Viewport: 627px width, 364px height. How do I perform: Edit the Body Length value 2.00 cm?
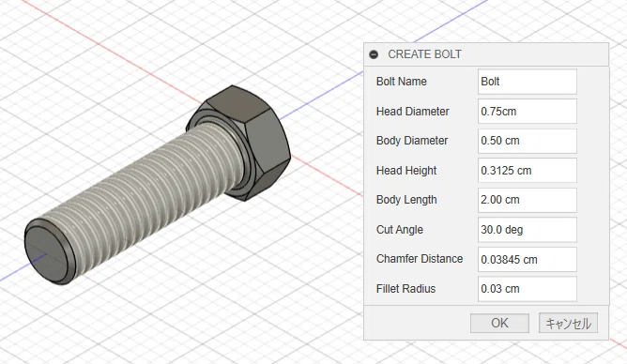pyautogui.click(x=527, y=200)
